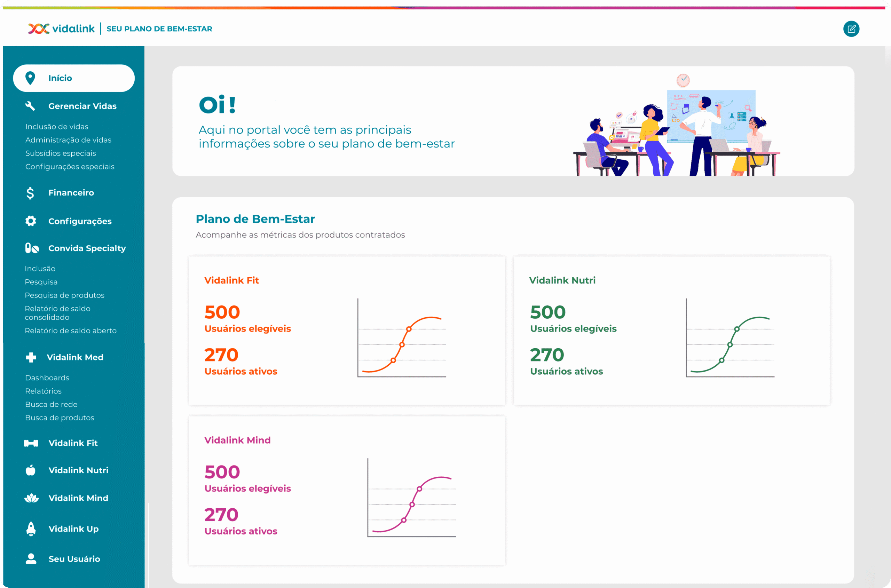Click the wrench icon beside Gerenciar Vidas

pos(30,106)
